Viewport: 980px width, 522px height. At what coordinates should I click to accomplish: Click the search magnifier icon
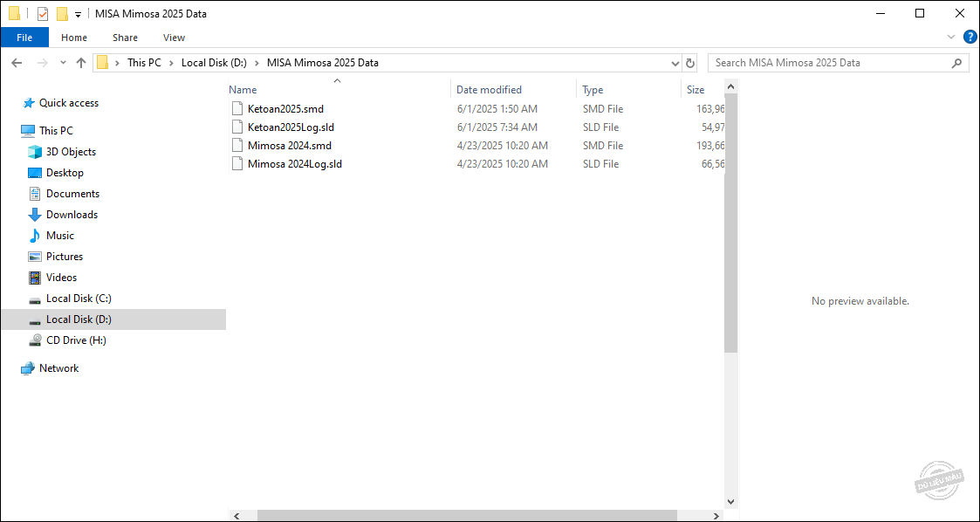click(956, 63)
